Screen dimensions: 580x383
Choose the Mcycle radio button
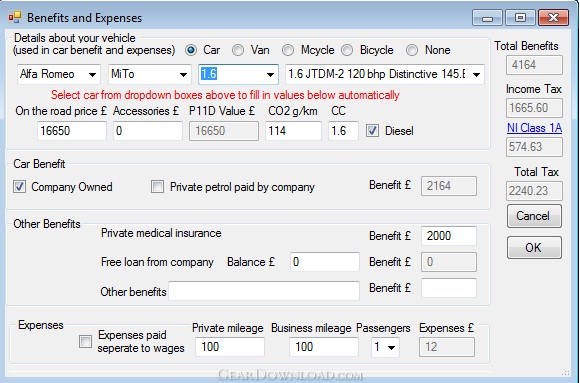pos(288,50)
